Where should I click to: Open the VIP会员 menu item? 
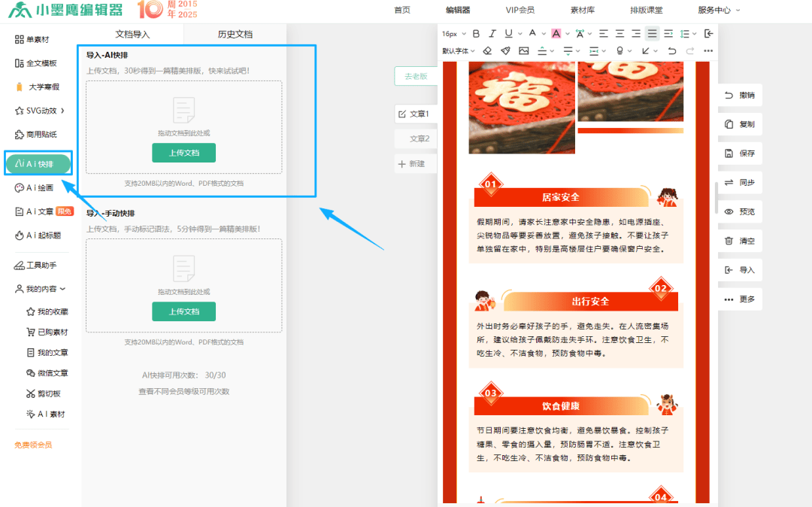[x=520, y=10]
